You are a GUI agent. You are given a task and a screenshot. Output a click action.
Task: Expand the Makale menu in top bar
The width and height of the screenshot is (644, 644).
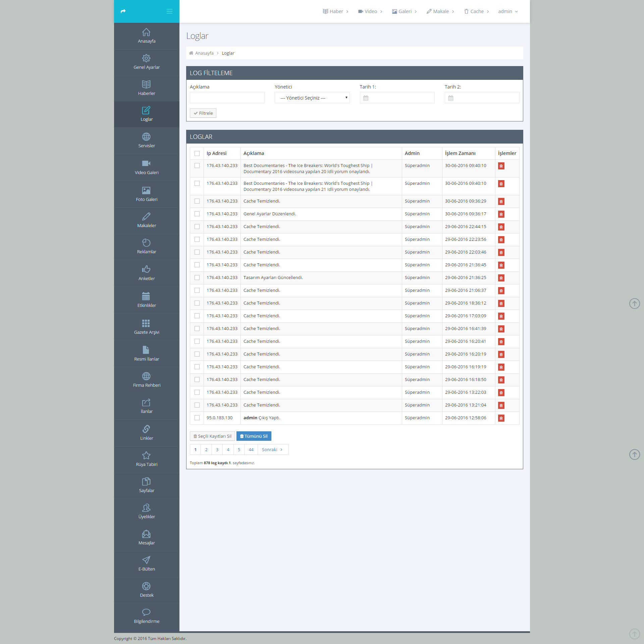point(440,11)
